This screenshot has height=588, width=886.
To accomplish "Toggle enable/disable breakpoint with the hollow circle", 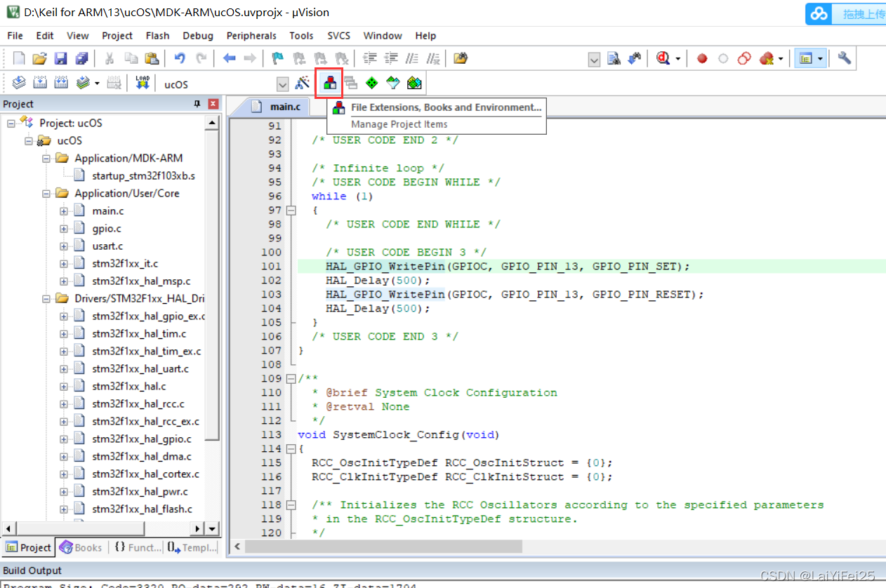I will pos(723,59).
